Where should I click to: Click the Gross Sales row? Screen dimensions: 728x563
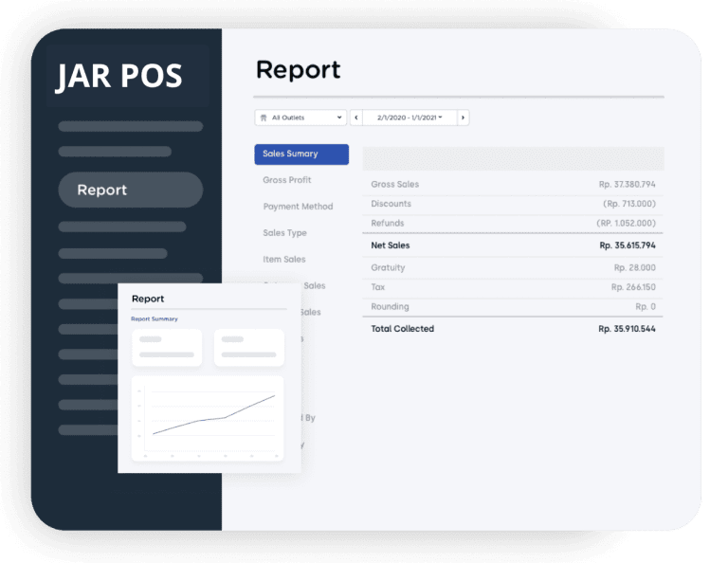click(x=513, y=184)
